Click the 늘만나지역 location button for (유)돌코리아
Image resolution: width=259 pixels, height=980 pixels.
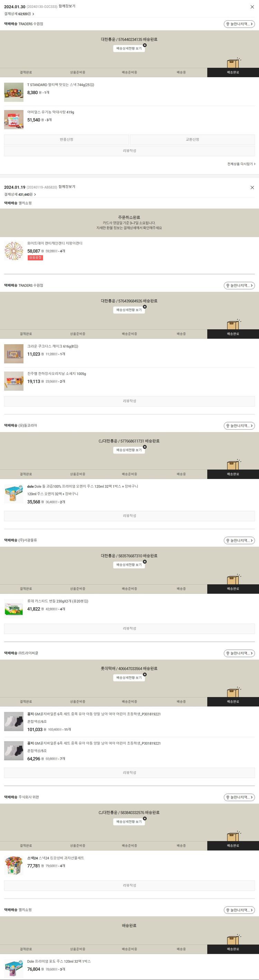(239, 426)
